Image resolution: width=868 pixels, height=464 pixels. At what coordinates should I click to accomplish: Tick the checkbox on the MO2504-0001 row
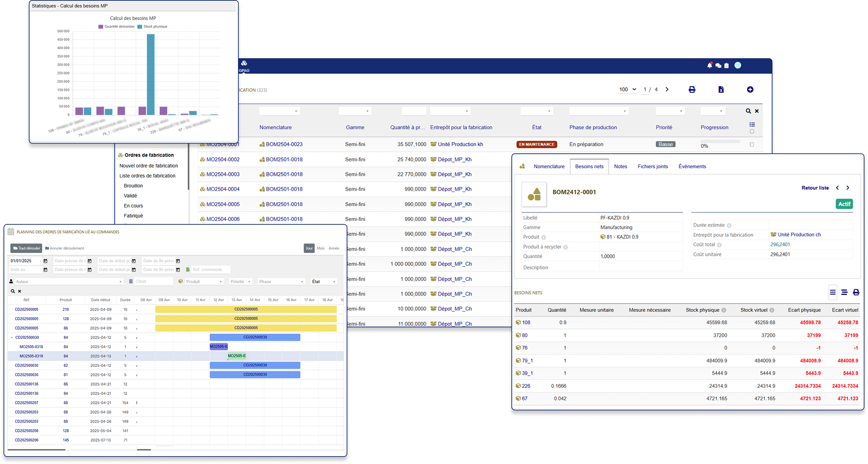752,144
